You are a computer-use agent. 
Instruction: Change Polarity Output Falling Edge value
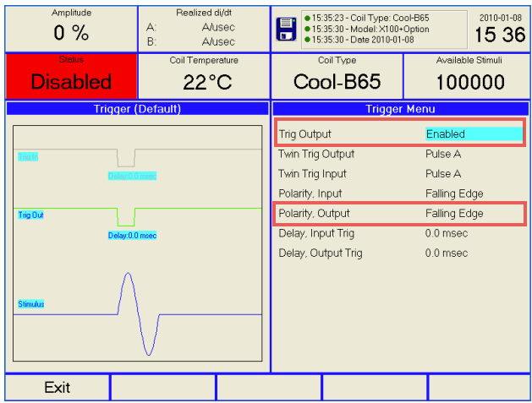pyautogui.click(x=454, y=214)
